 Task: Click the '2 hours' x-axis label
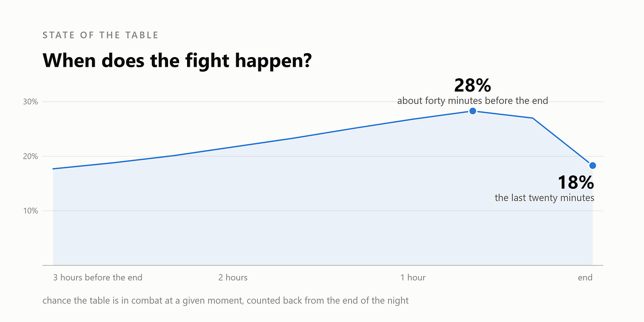[x=233, y=278]
